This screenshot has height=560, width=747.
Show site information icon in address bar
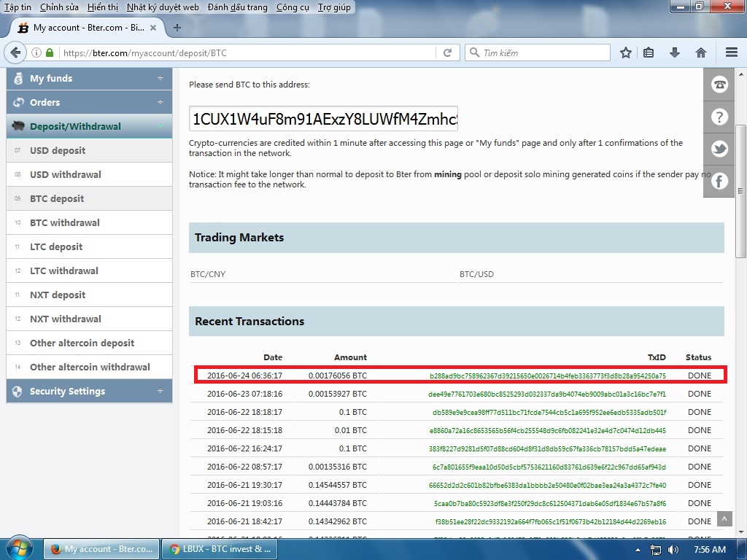tap(36, 52)
